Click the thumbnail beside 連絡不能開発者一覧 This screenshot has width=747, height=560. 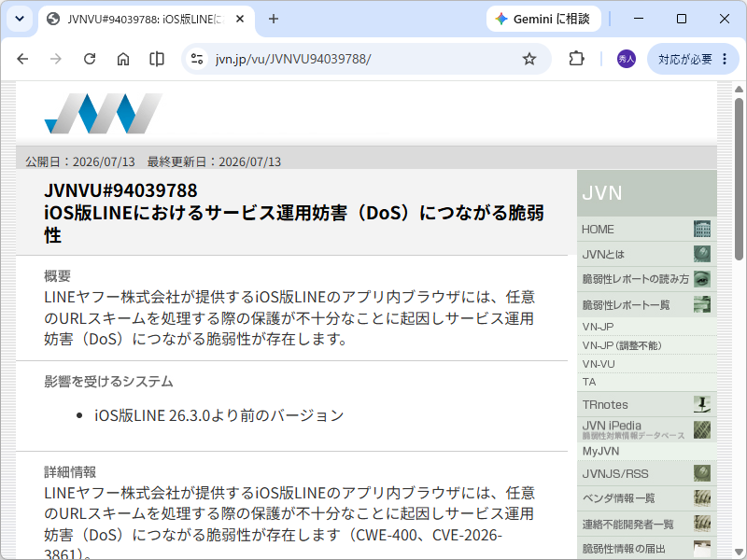point(702,524)
